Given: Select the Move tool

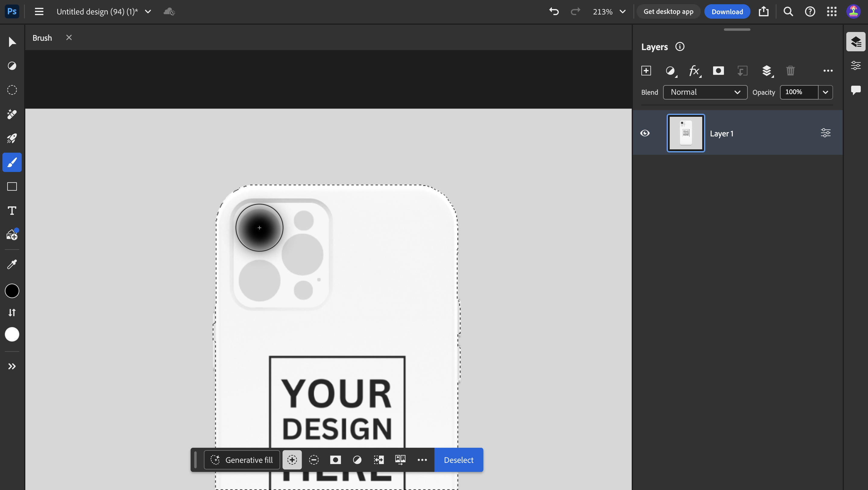Looking at the screenshot, I should (12, 42).
